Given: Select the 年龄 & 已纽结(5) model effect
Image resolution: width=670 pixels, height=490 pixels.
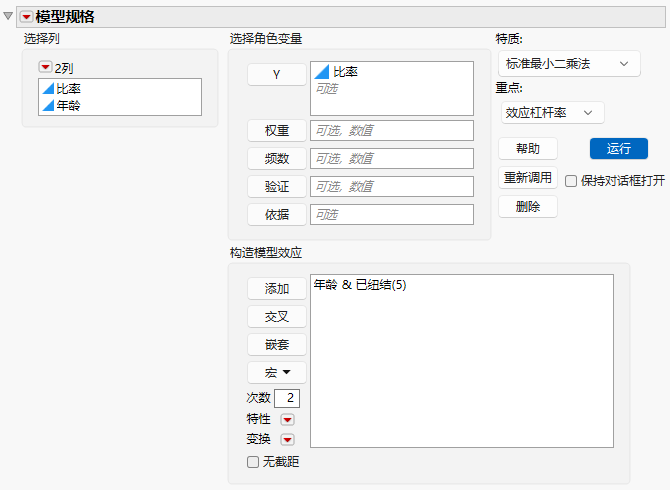Looking at the screenshot, I should click(360, 285).
